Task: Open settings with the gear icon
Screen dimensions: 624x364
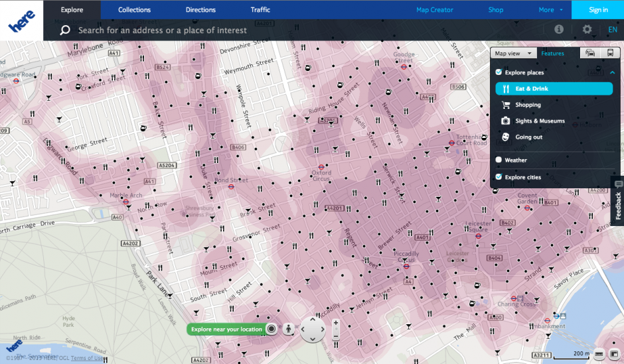Action: tap(587, 29)
